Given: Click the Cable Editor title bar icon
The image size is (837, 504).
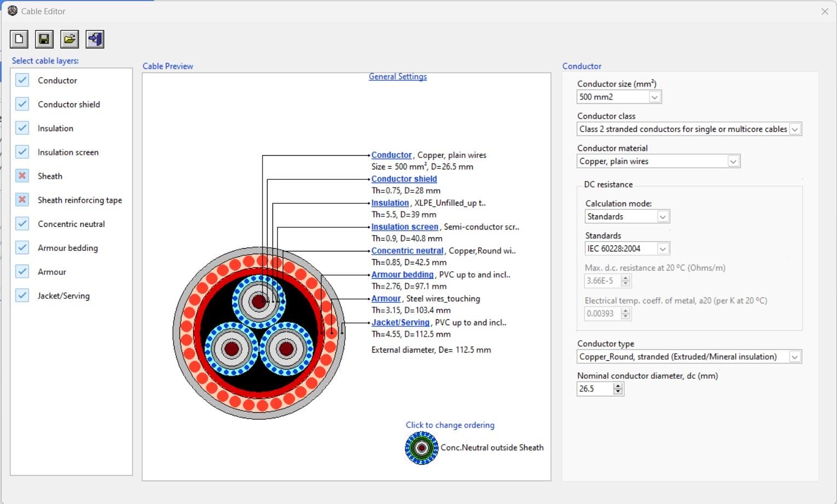Looking at the screenshot, I should 12,10.
